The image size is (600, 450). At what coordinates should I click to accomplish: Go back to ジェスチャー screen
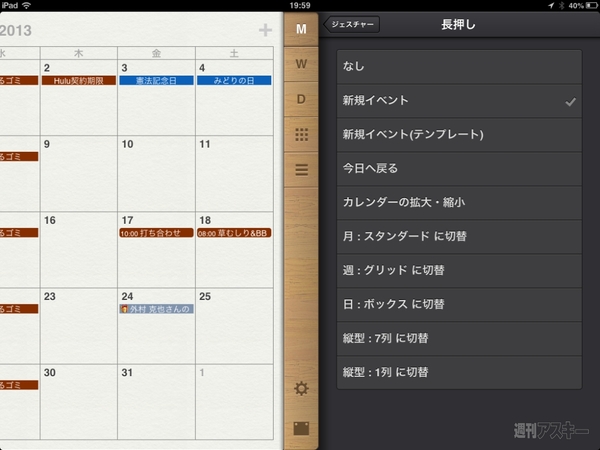pos(352,24)
